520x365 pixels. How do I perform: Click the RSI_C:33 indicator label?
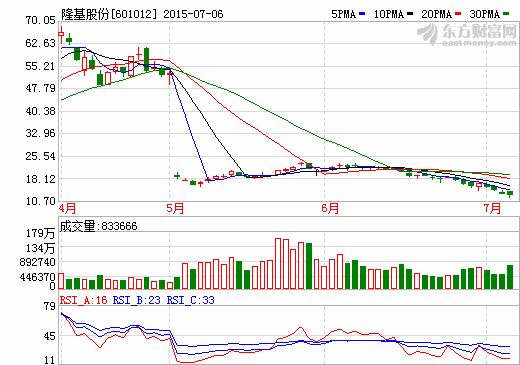coord(190,300)
